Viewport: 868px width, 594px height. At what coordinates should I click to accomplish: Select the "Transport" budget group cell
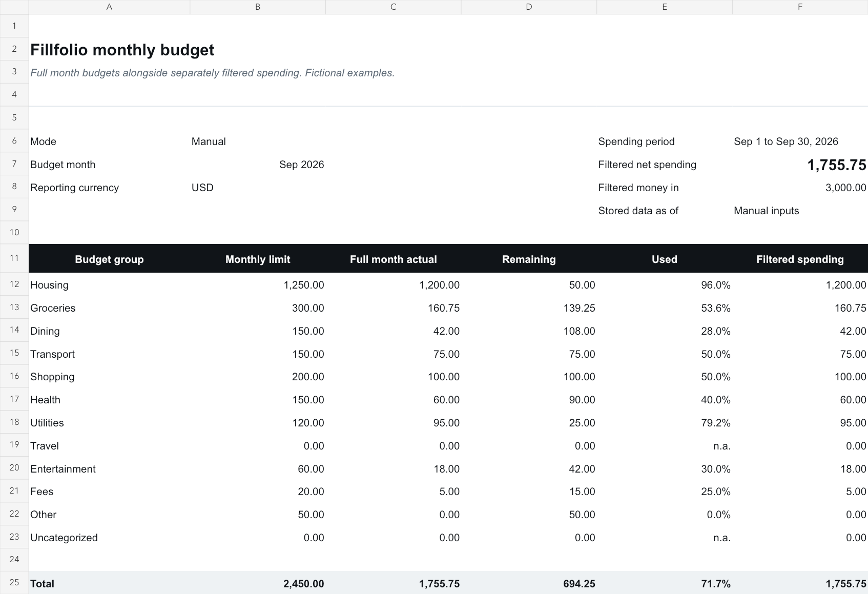pos(52,354)
